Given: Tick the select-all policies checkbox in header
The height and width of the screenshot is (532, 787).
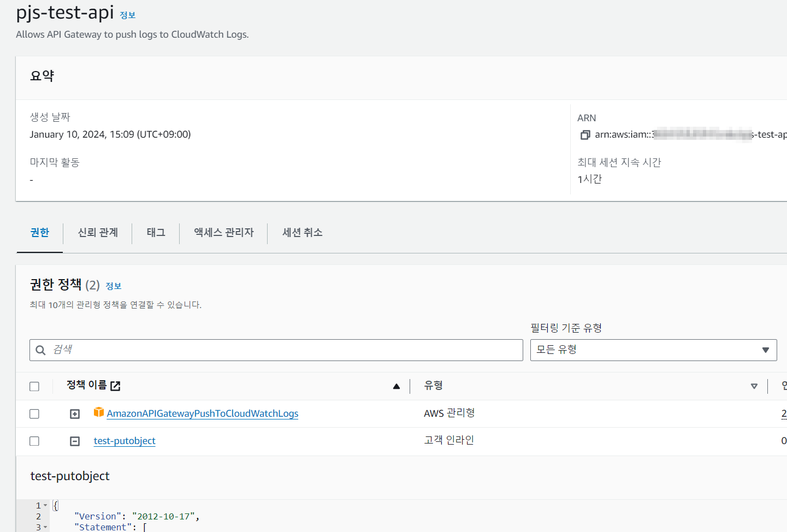Looking at the screenshot, I should (x=34, y=386).
